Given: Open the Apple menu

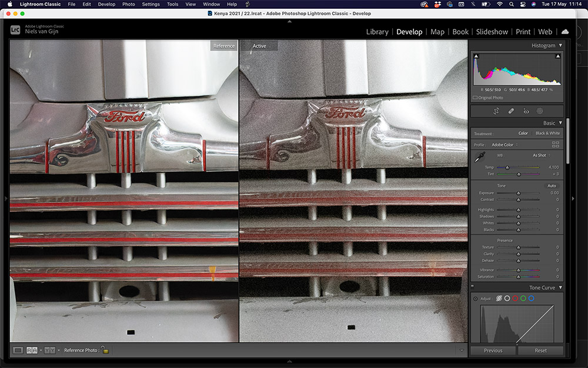Looking at the screenshot, I should (10, 4).
